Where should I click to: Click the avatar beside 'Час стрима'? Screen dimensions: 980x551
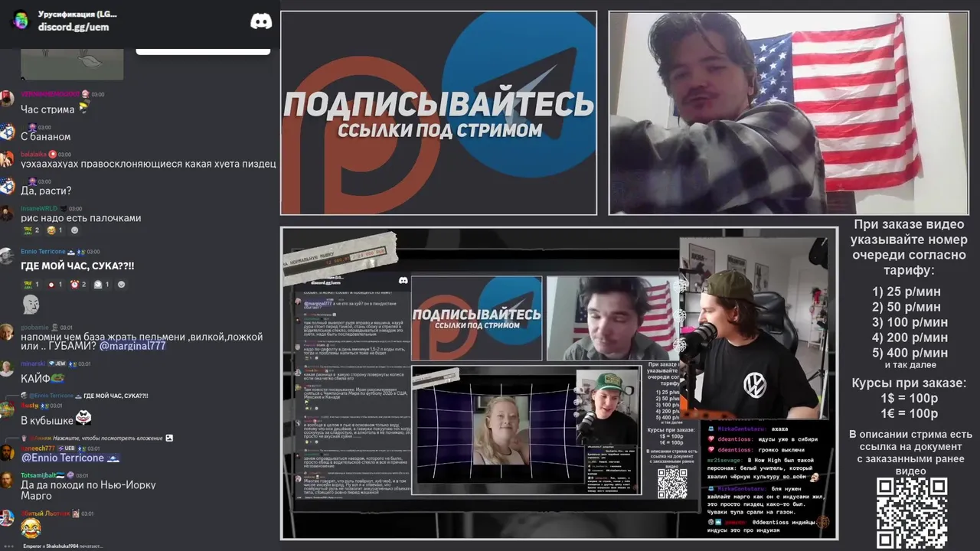coord(7,99)
